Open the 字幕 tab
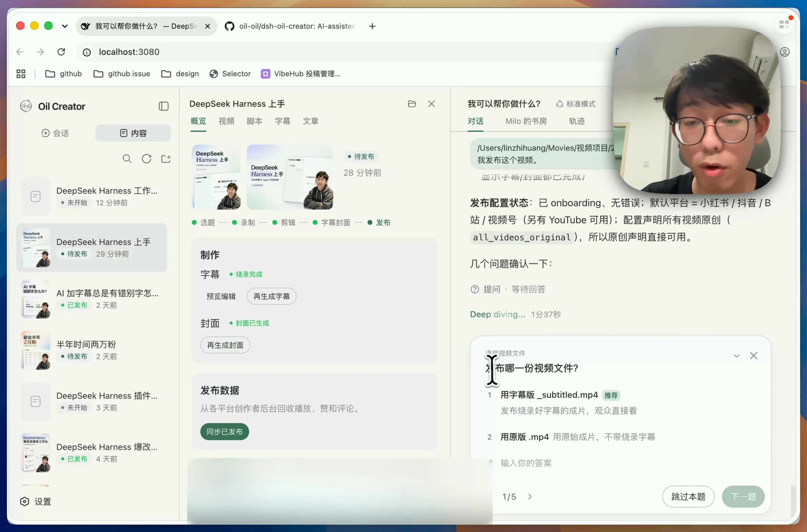Image resolution: width=807 pixels, height=532 pixels. (283, 121)
